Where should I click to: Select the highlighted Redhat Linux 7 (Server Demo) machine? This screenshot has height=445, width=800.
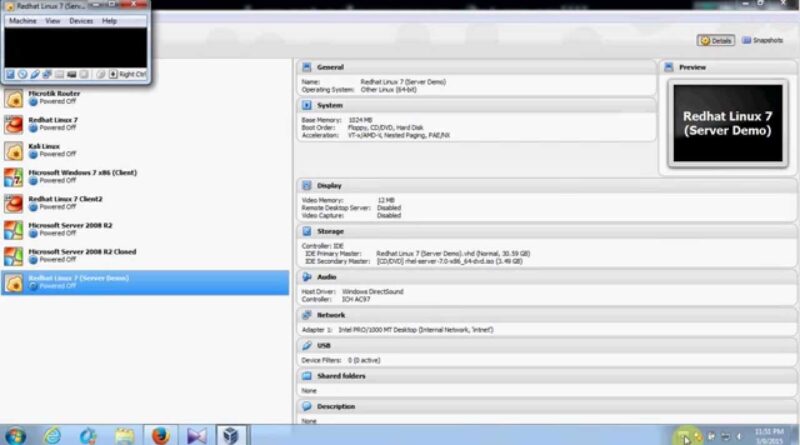(x=145, y=283)
